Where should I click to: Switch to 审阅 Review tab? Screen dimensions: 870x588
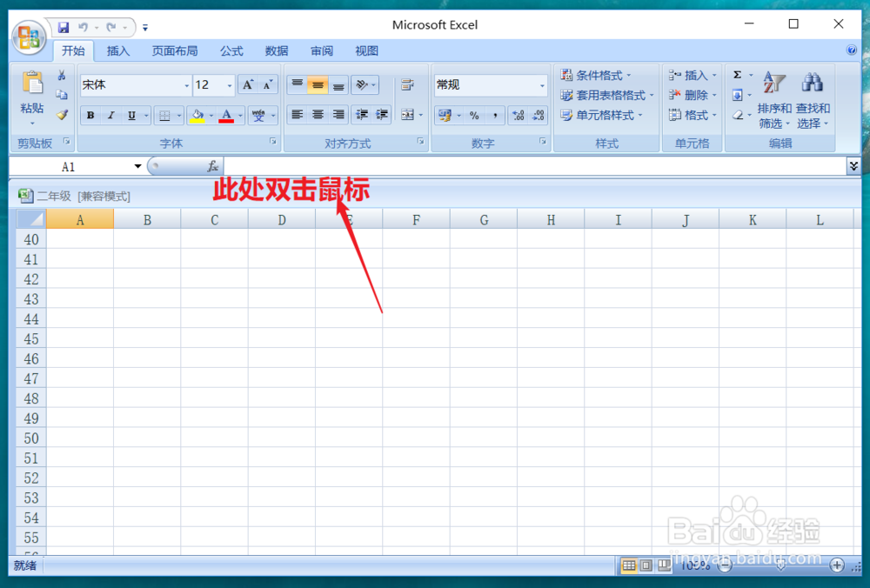pos(322,51)
